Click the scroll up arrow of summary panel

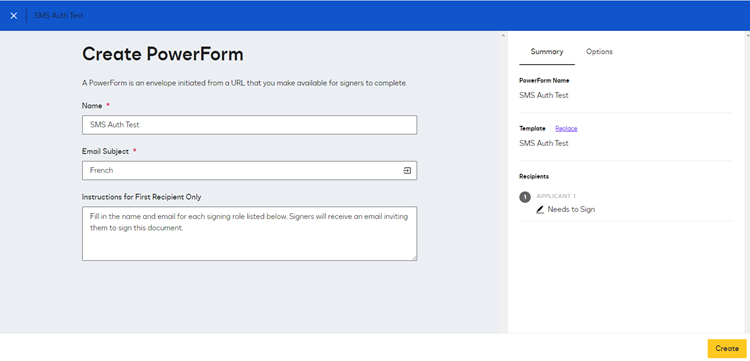click(x=747, y=35)
